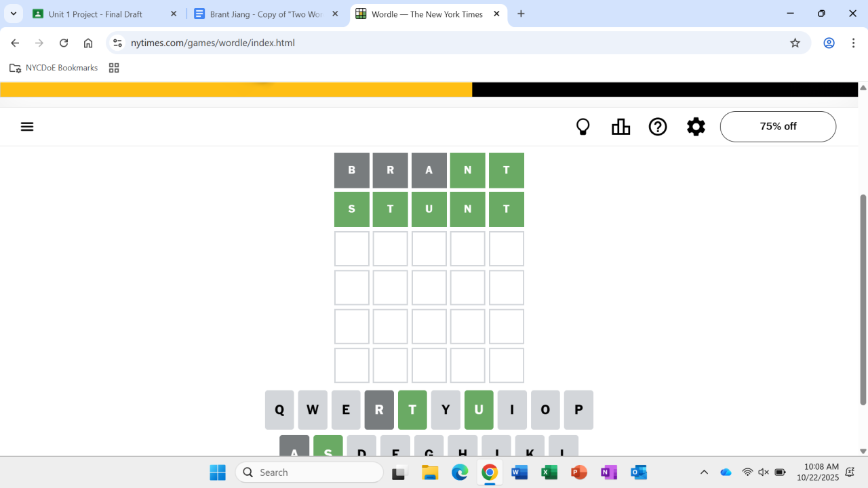Tap the E key on the on-screen keyboard

click(346, 410)
